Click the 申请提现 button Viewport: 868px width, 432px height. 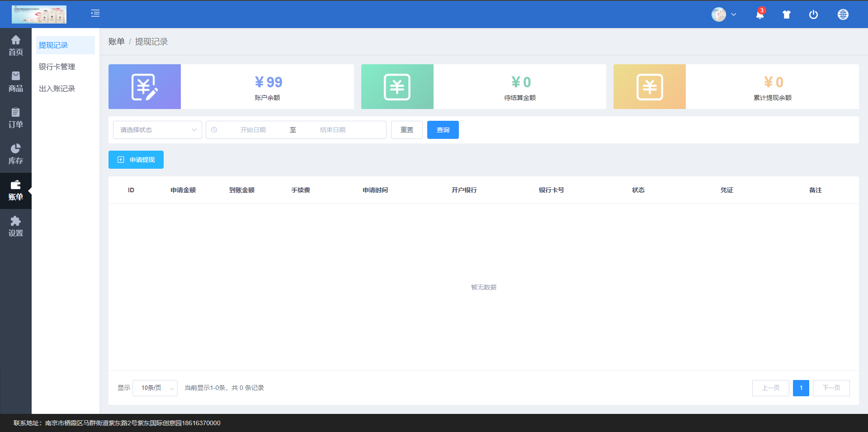(136, 160)
